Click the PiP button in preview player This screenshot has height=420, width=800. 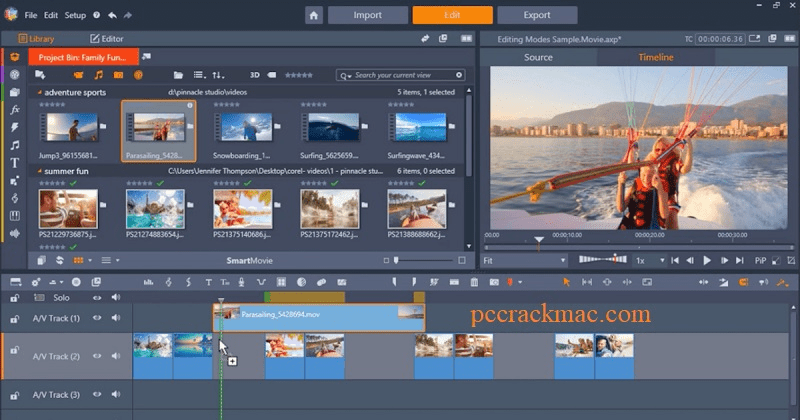click(761, 260)
